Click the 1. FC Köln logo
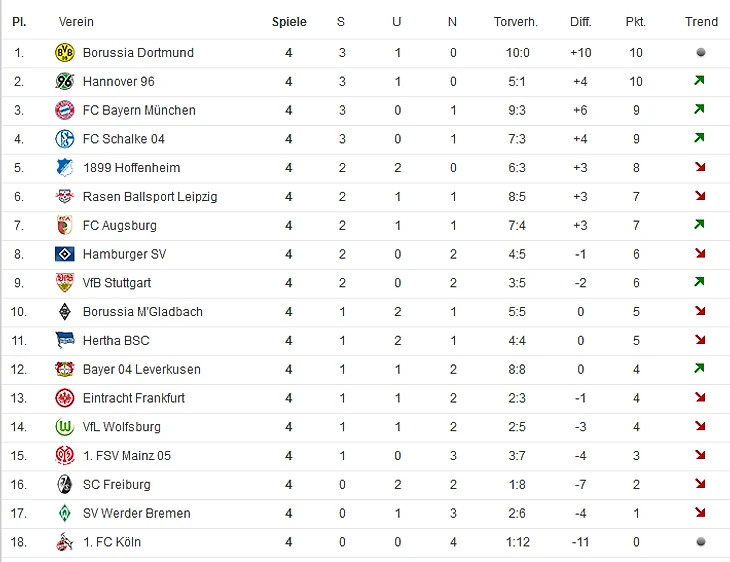 click(65, 542)
